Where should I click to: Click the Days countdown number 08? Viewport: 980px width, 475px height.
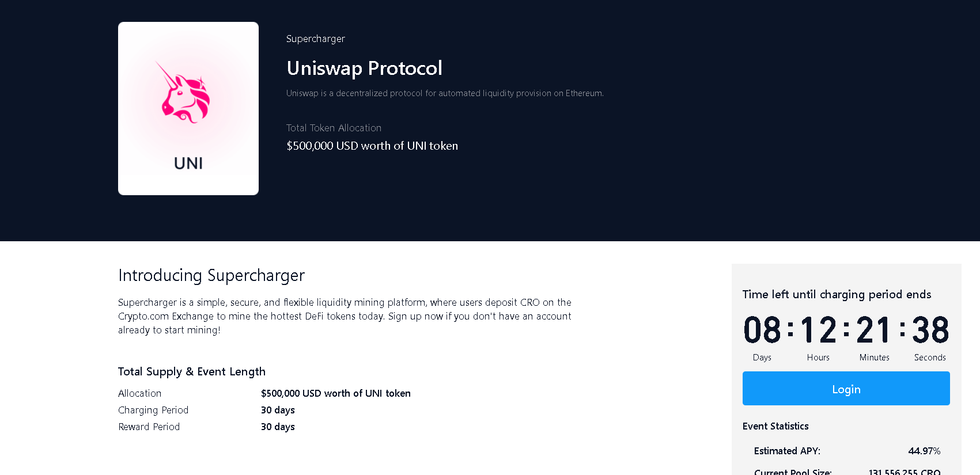point(762,330)
